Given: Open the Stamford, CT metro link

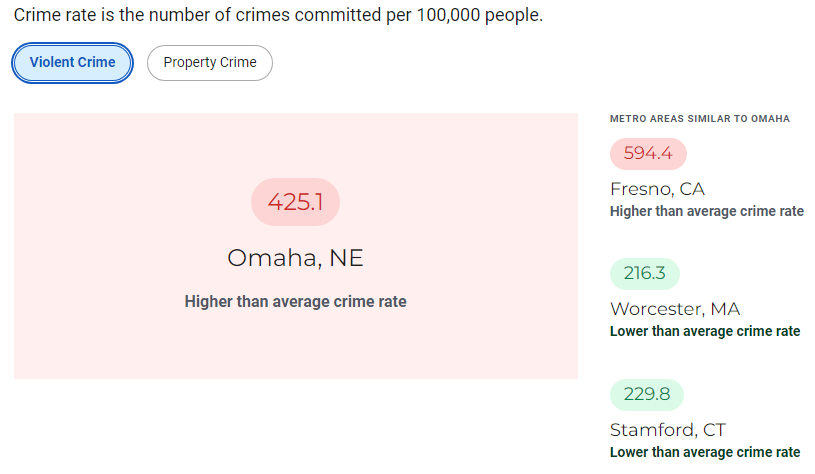Looking at the screenshot, I should coord(667,430).
